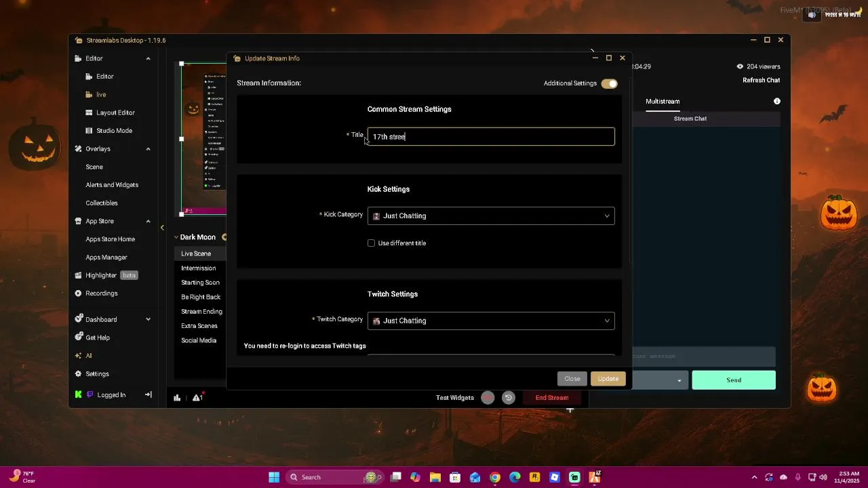Click the End Stream button
This screenshot has height=488, width=868.
click(x=552, y=398)
